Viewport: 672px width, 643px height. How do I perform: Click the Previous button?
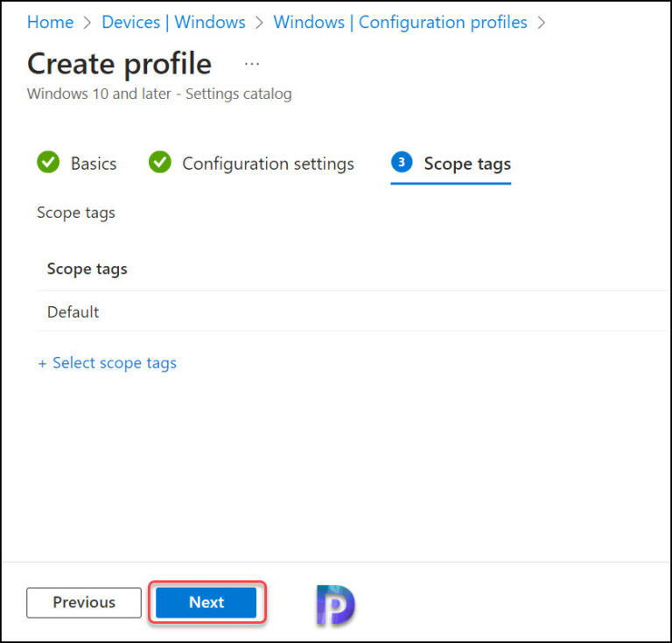coord(84,602)
